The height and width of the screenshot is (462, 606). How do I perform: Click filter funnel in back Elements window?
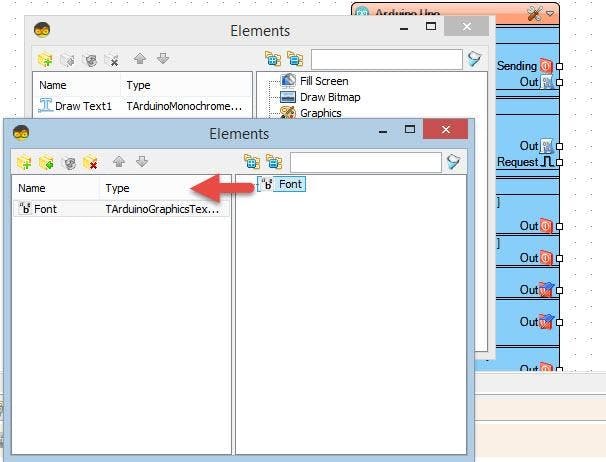click(x=475, y=59)
